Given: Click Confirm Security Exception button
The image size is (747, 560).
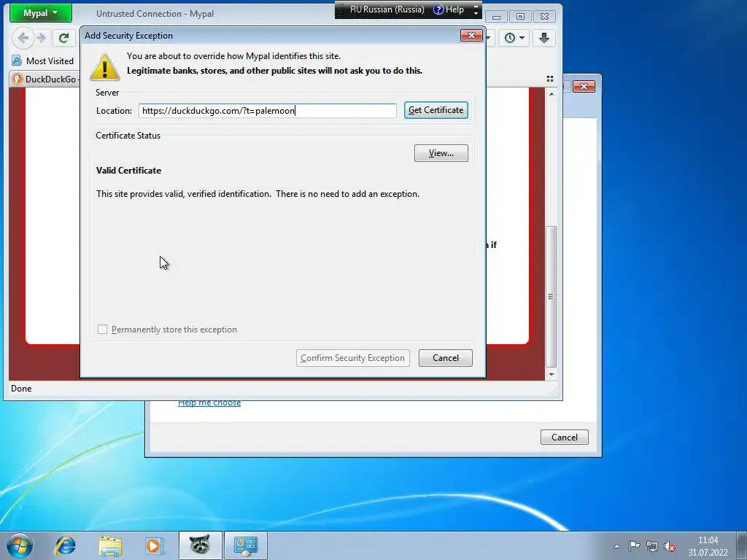Looking at the screenshot, I should click(x=352, y=358).
